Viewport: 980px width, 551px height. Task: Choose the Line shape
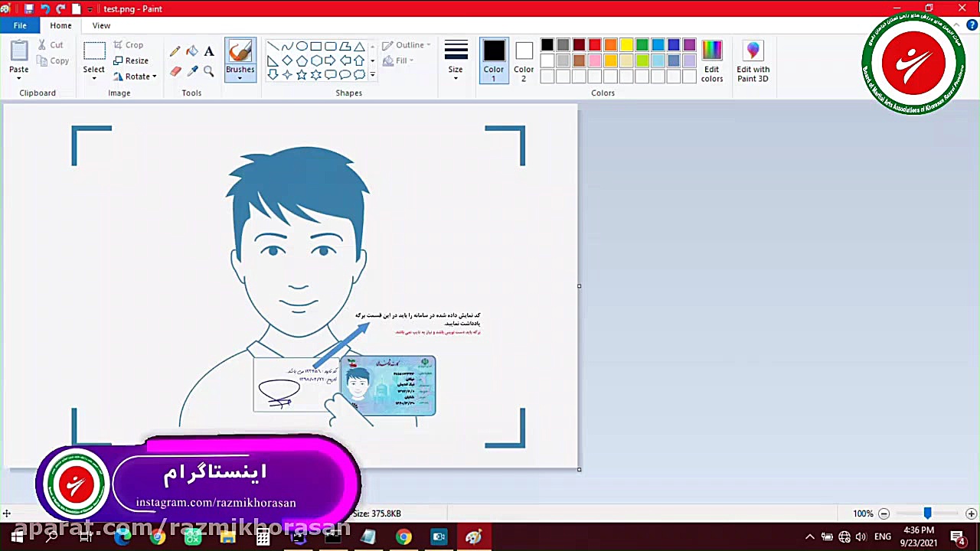[x=273, y=46]
